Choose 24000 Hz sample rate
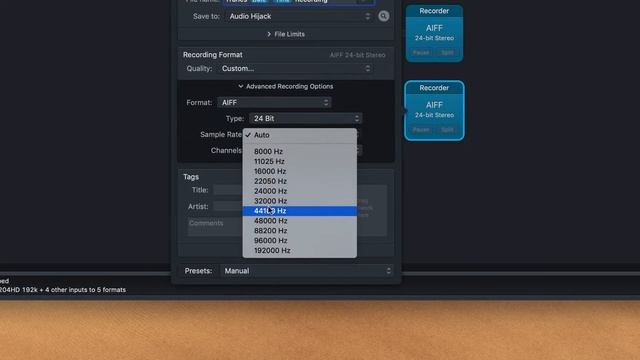 point(299,191)
